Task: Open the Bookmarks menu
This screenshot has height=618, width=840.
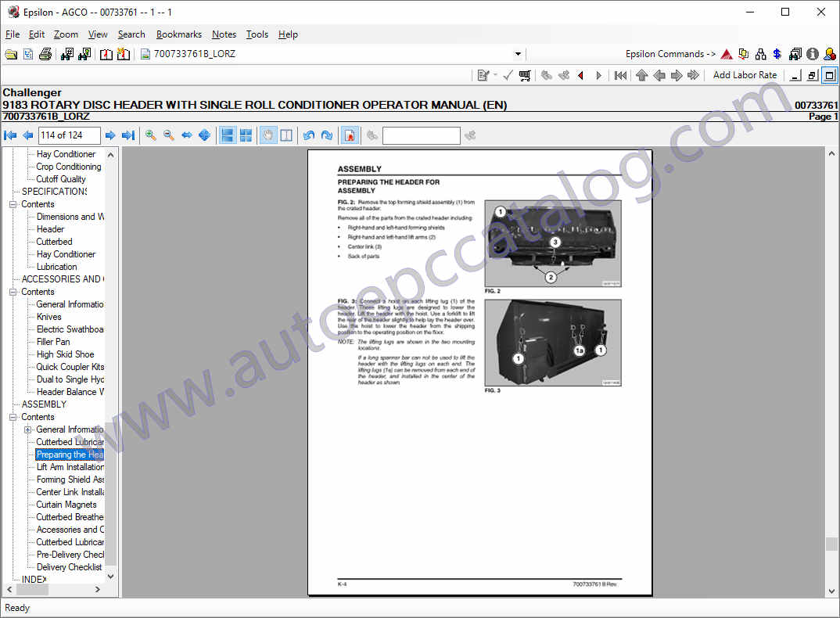Action: click(x=178, y=34)
